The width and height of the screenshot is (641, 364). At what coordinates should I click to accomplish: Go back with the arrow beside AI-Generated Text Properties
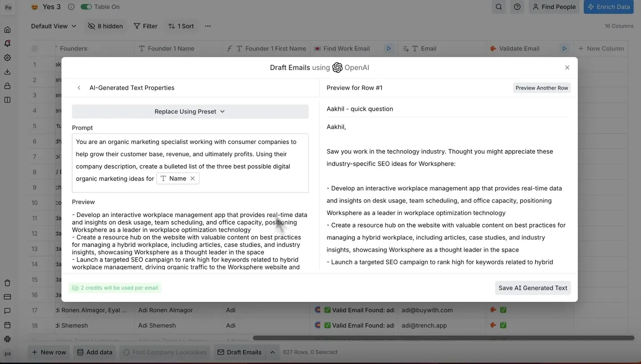[x=79, y=88]
